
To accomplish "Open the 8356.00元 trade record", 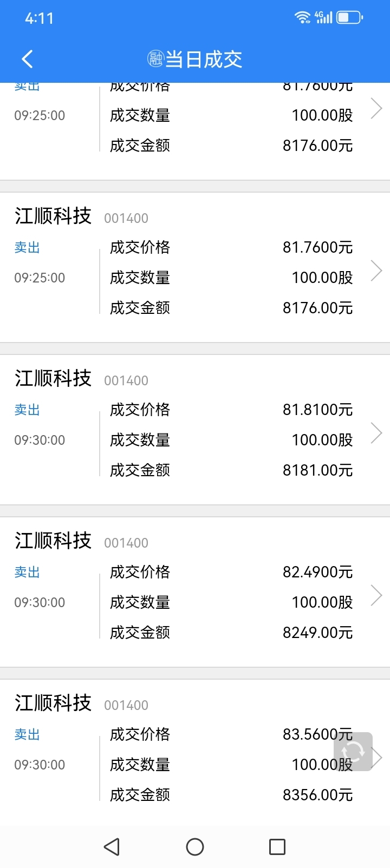I will tap(195, 751).
